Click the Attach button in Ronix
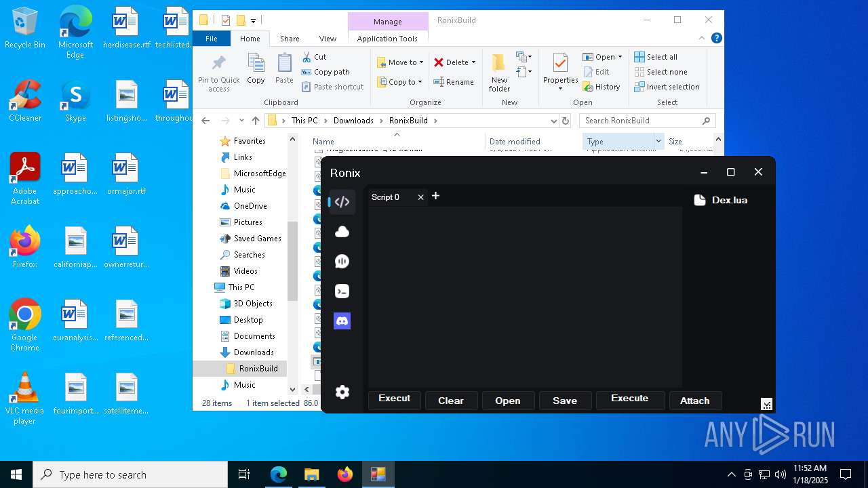 tap(695, 401)
